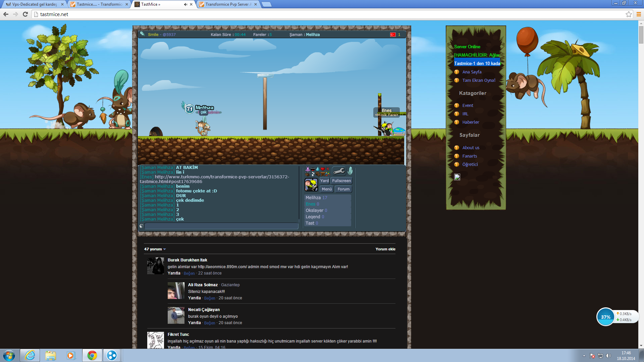Click the red angry emote icon

pyautogui.click(x=328, y=169)
